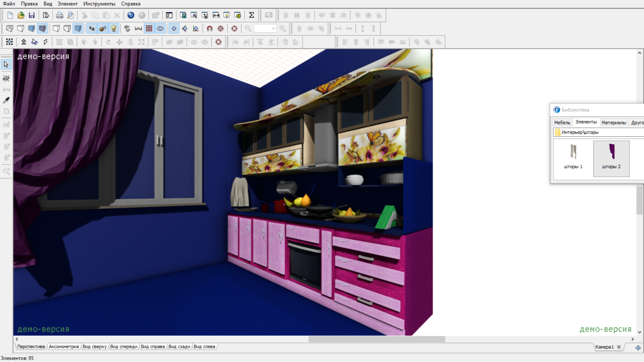Switch to the Аксонометрия view tab
This screenshot has height=362, width=644.
point(64,347)
